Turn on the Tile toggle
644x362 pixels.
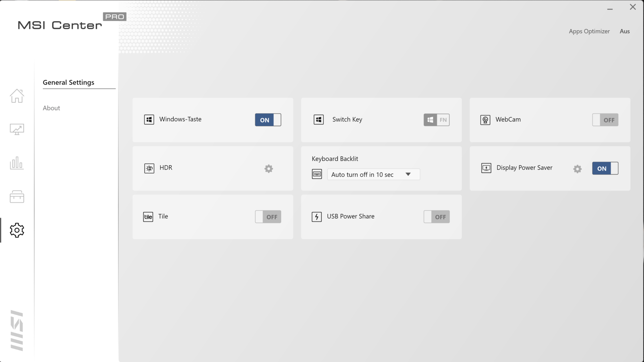(268, 217)
